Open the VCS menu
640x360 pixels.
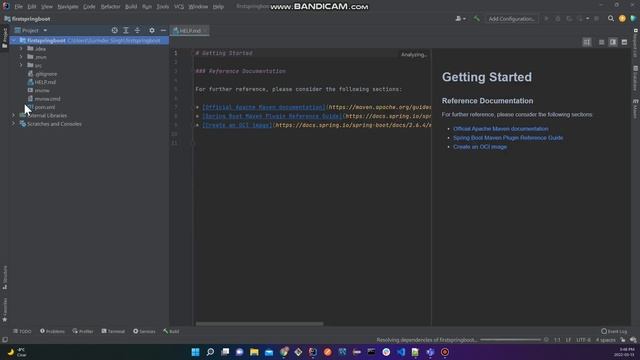179,7
